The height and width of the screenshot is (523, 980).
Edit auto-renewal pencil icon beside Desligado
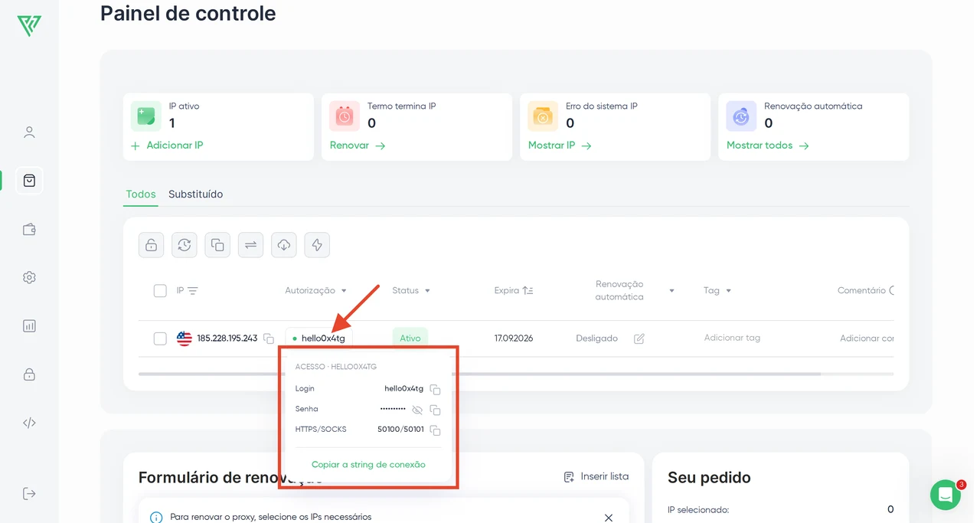[x=639, y=338]
